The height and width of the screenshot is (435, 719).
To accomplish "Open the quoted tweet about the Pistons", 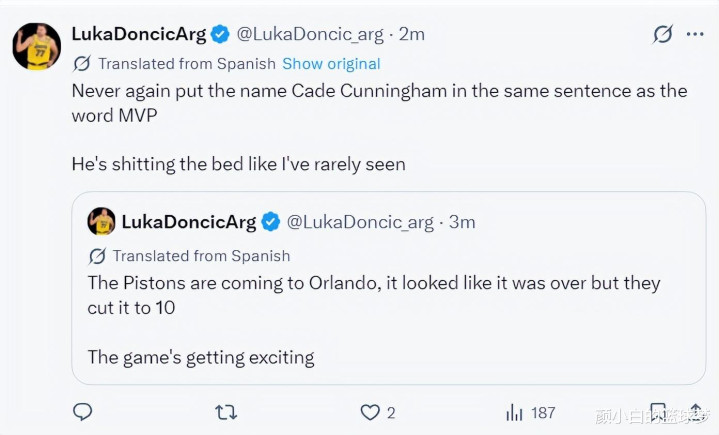I will (388, 288).
